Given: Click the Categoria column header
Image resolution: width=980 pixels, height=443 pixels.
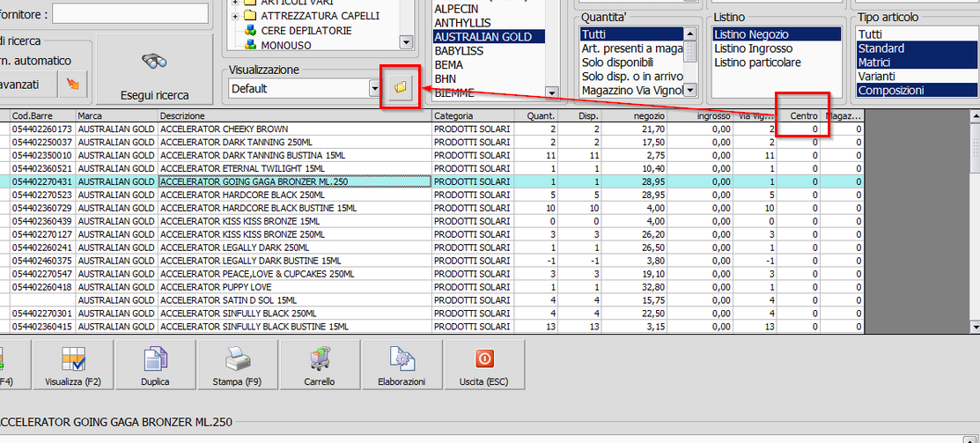Looking at the screenshot, I should click(473, 115).
